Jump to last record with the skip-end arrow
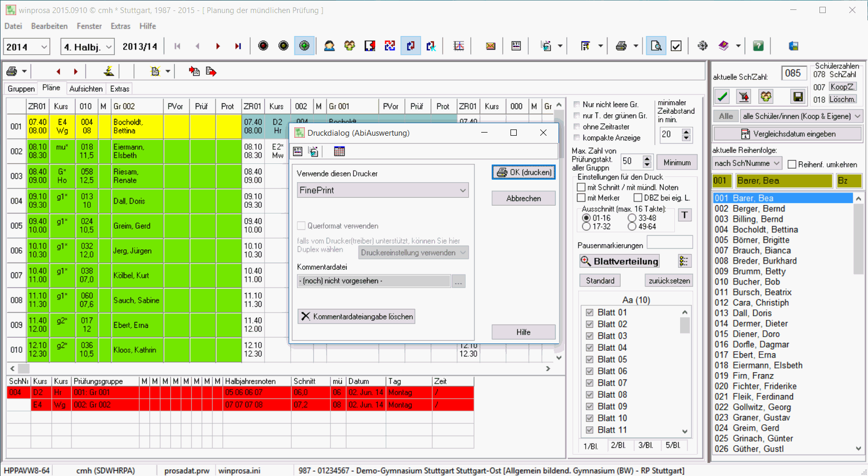The height and width of the screenshot is (476, 868). tap(238, 46)
